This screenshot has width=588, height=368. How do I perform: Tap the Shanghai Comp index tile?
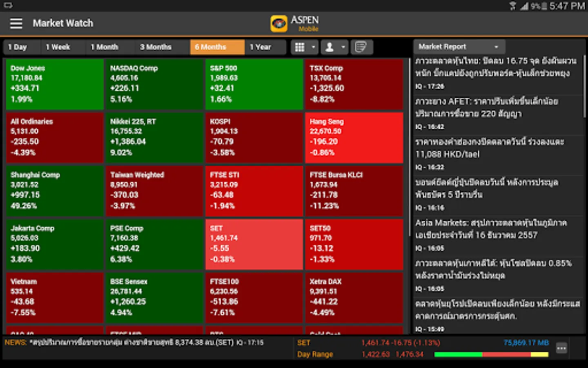point(55,191)
